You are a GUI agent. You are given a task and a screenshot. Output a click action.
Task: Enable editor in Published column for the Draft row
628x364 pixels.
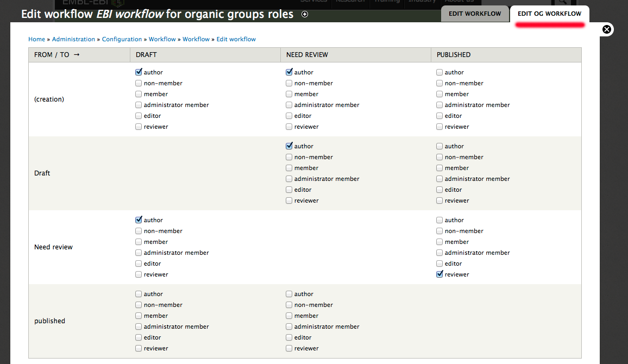point(439,189)
